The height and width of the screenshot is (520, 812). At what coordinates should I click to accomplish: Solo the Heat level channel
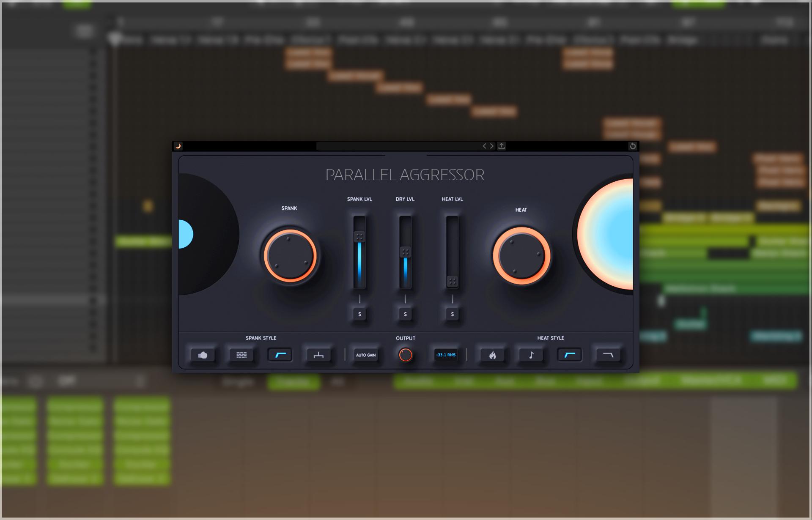tap(453, 314)
